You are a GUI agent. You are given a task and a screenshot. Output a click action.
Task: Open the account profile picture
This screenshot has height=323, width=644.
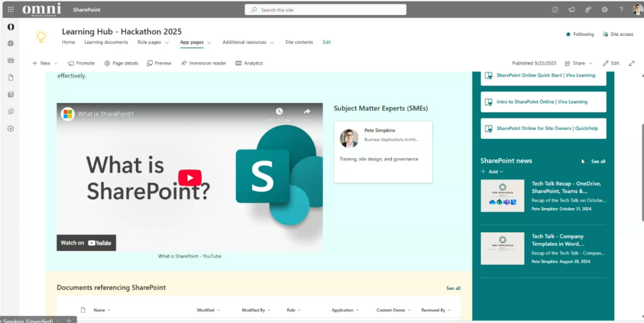(x=638, y=9)
